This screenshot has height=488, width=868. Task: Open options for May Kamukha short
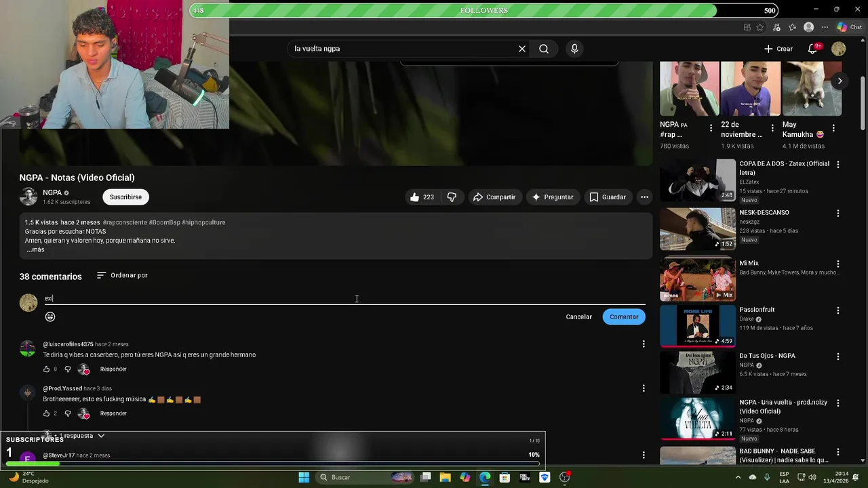[x=833, y=128]
